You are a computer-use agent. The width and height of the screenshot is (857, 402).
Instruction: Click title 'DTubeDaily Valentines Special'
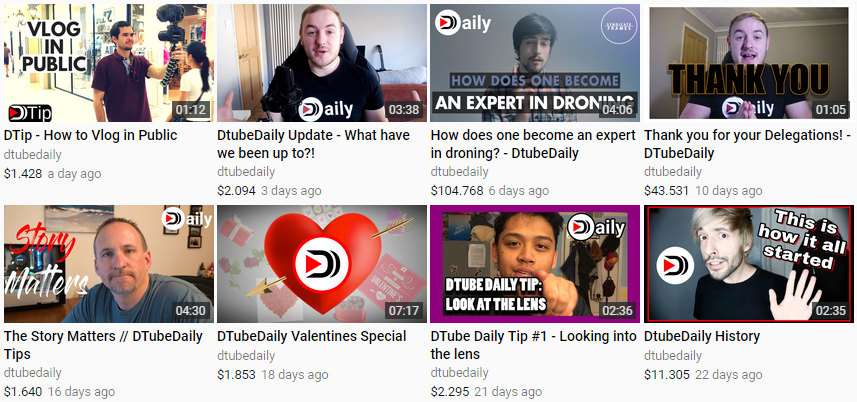pos(312,336)
